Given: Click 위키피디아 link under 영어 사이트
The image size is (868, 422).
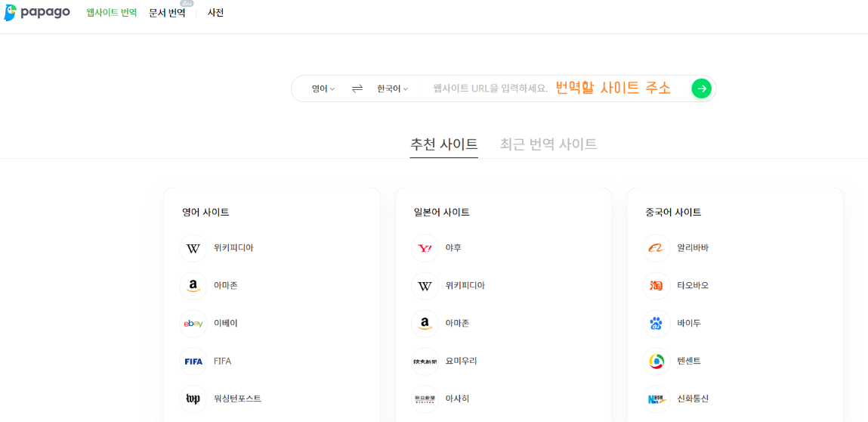Looking at the screenshot, I should coord(233,248).
